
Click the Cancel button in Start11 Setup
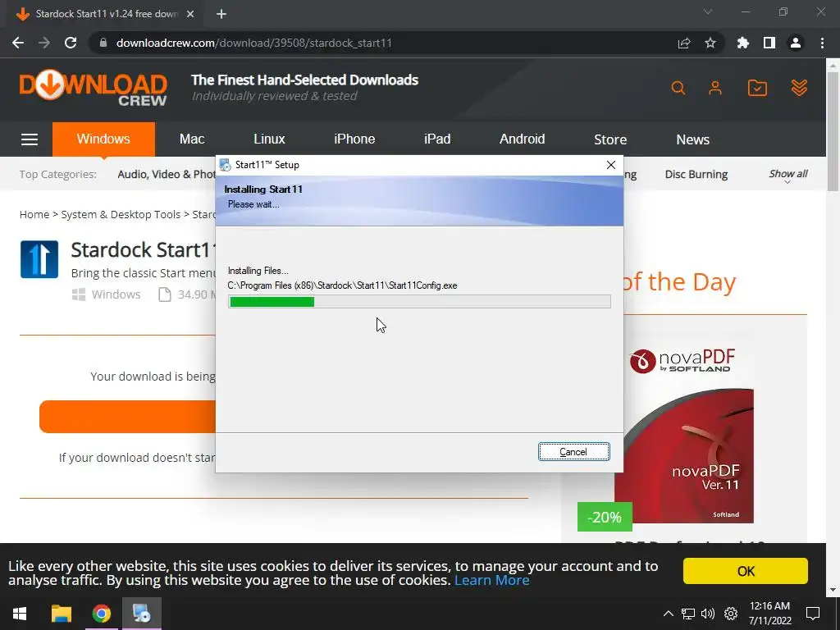pyautogui.click(x=573, y=452)
